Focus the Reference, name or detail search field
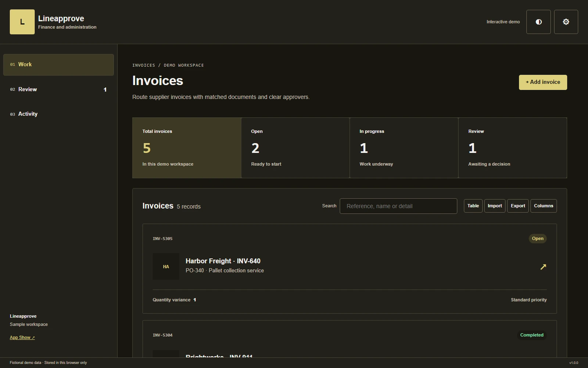Image resolution: width=588 pixels, height=368 pixels. coord(398,206)
